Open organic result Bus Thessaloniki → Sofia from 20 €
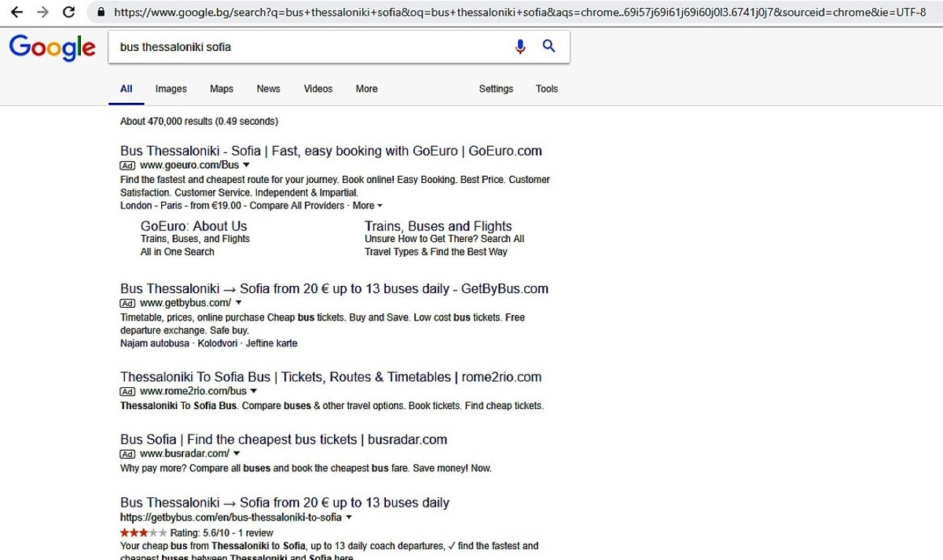 pyautogui.click(x=284, y=503)
